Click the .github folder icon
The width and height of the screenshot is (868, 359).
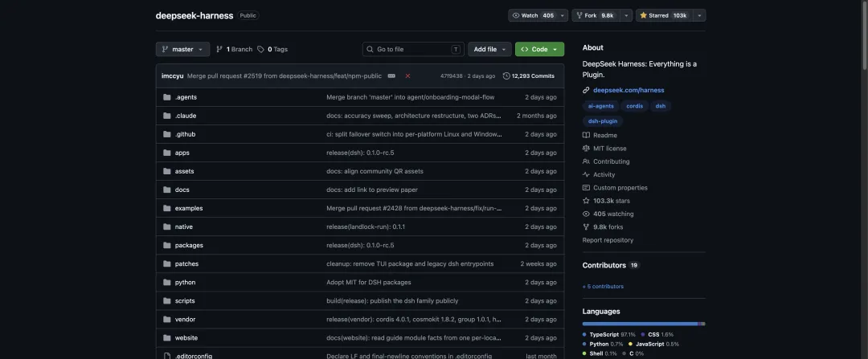[166, 134]
